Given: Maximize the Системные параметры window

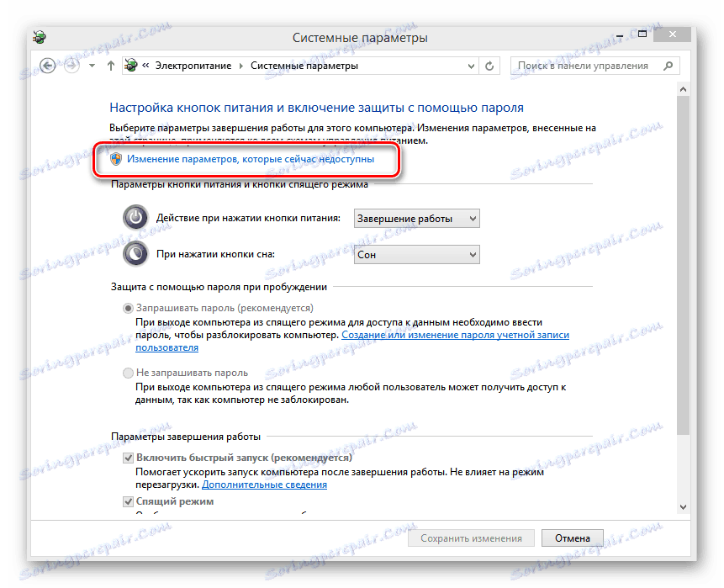Looking at the screenshot, I should (642, 34).
